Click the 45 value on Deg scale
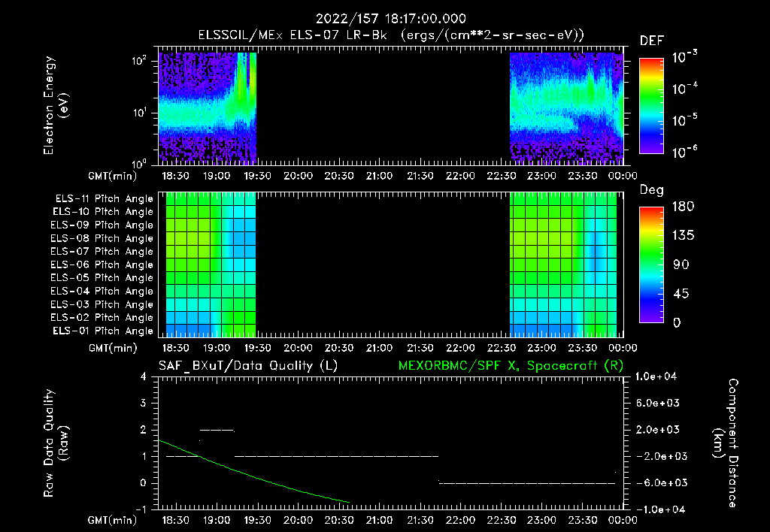770x532 pixels. pos(681,294)
